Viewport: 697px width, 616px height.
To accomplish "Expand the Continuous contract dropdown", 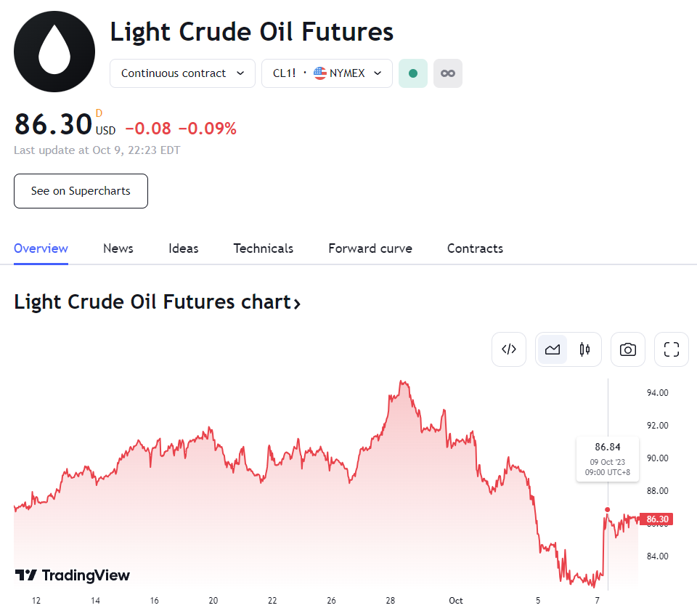I will (x=182, y=73).
